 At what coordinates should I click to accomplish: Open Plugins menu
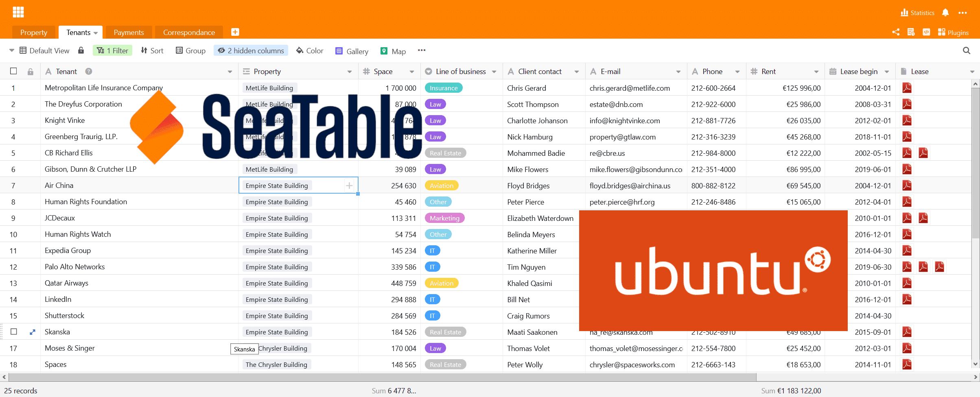point(953,32)
